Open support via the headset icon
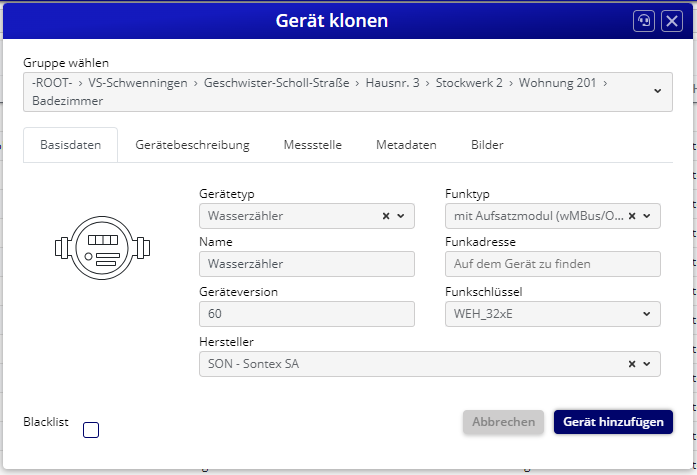The width and height of the screenshot is (697, 475). tap(645, 21)
